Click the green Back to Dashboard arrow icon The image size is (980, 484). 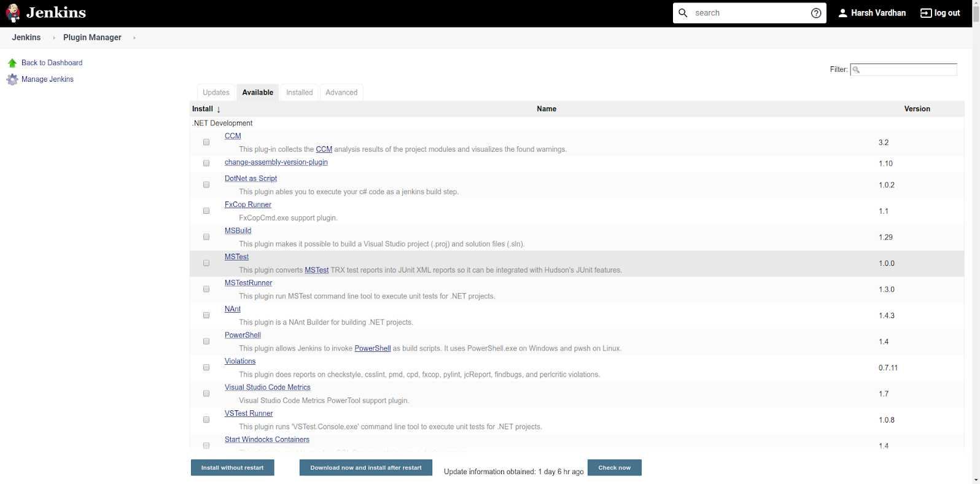(x=12, y=63)
